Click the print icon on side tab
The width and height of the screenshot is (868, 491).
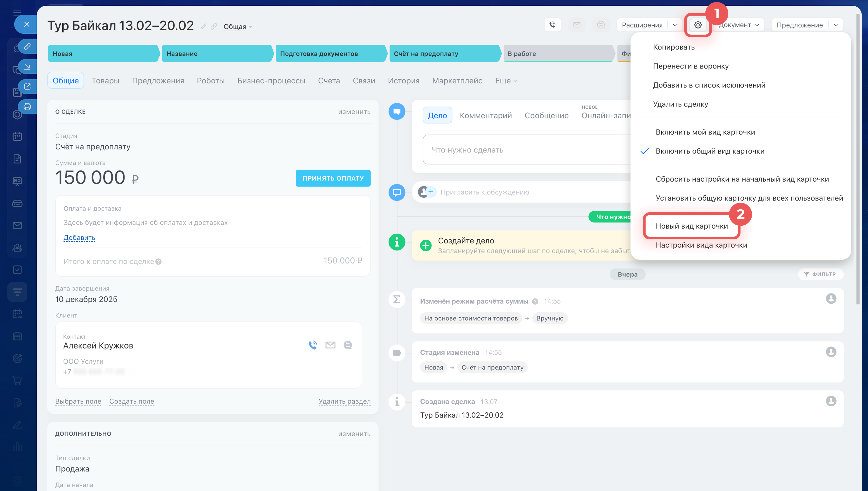tap(27, 107)
